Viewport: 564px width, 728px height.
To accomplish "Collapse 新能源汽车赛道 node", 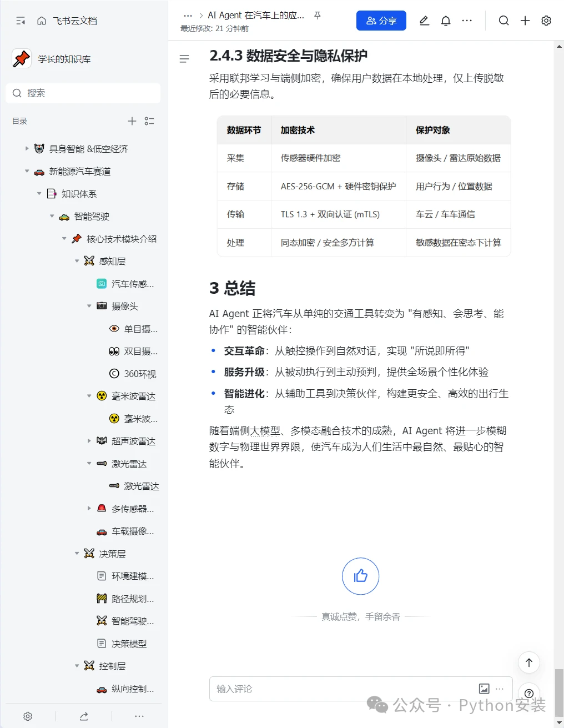I will point(27,171).
